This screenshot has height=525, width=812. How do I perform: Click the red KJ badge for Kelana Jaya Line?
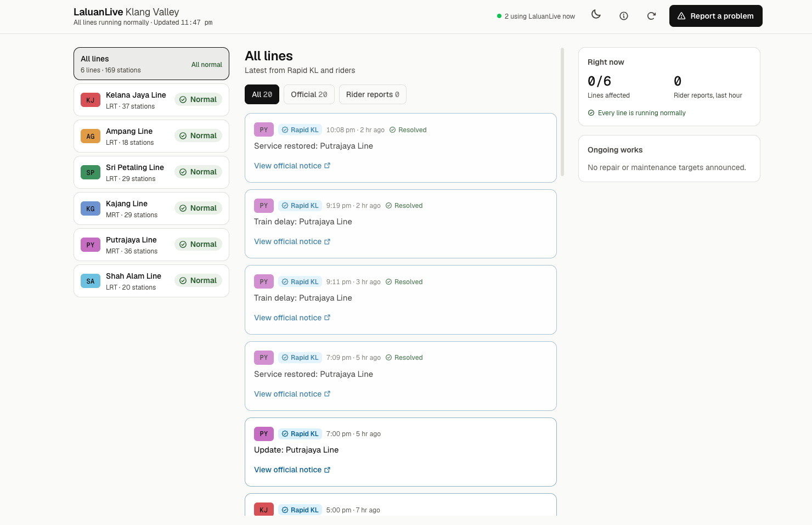click(x=91, y=100)
